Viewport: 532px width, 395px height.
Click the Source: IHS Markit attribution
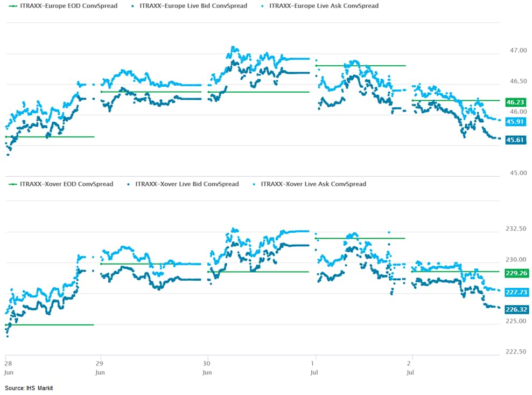pos(29,388)
